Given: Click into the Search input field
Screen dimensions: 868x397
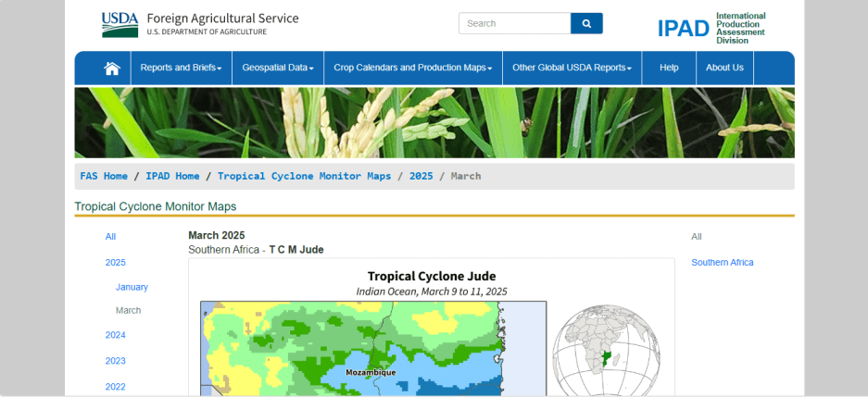Looking at the screenshot, I should point(514,23).
